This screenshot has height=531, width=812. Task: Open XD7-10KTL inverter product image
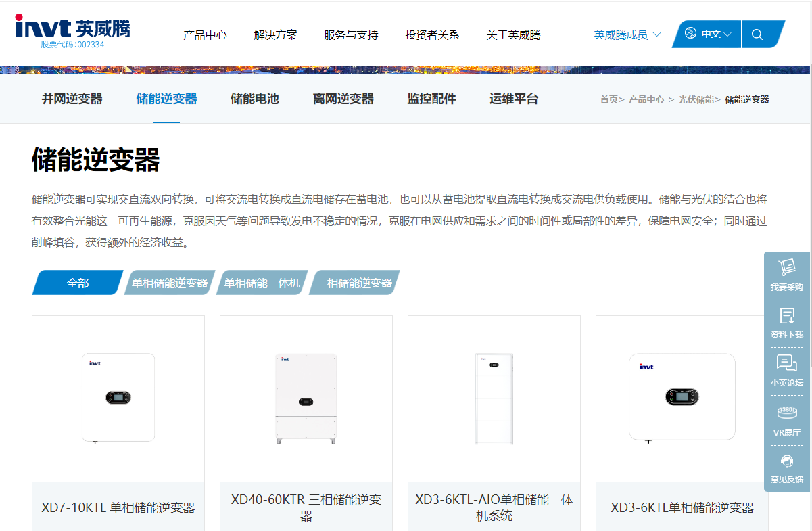pyautogui.click(x=118, y=398)
